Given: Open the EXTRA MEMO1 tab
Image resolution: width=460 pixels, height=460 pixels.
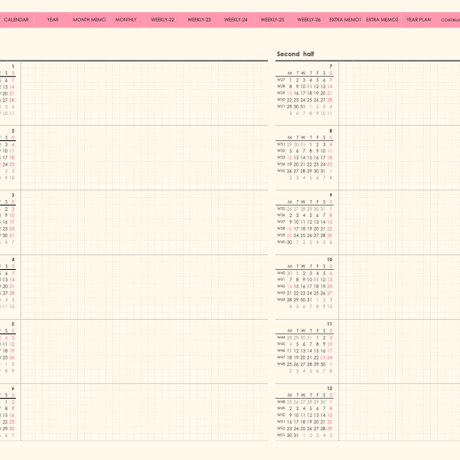Looking at the screenshot, I should (x=345, y=20).
